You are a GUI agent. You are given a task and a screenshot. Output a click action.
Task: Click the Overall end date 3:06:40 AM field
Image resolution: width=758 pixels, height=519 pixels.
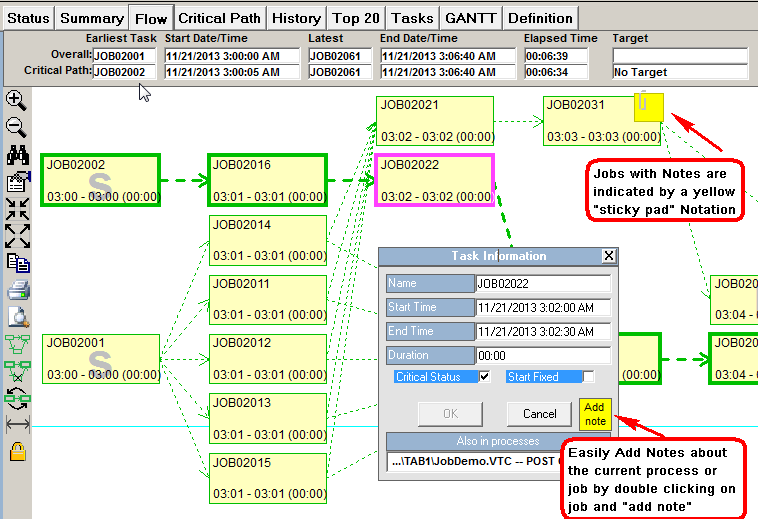point(448,56)
